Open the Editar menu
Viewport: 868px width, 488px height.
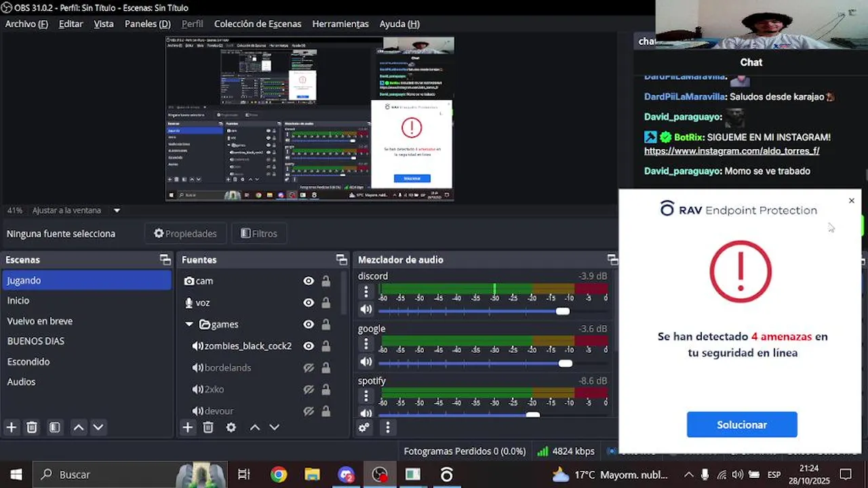point(71,24)
